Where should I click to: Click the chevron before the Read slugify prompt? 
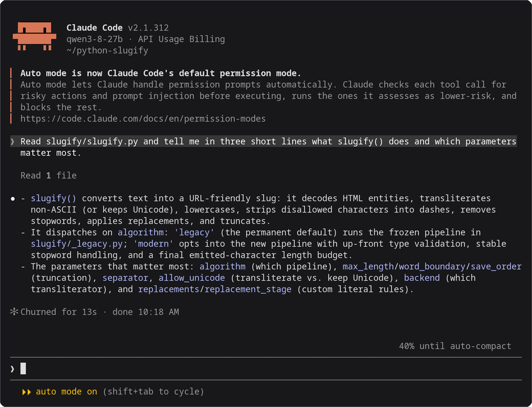tap(13, 142)
